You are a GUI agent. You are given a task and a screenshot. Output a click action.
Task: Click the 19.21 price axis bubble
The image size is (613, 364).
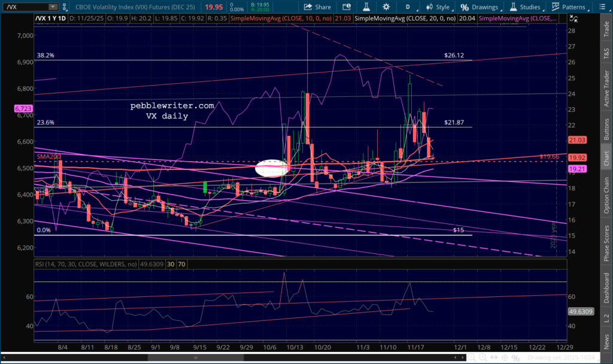[x=577, y=169]
